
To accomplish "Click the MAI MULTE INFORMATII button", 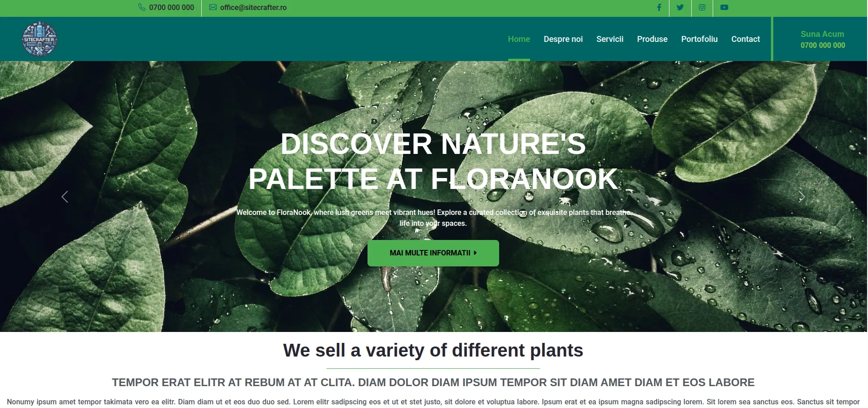I will (x=433, y=253).
